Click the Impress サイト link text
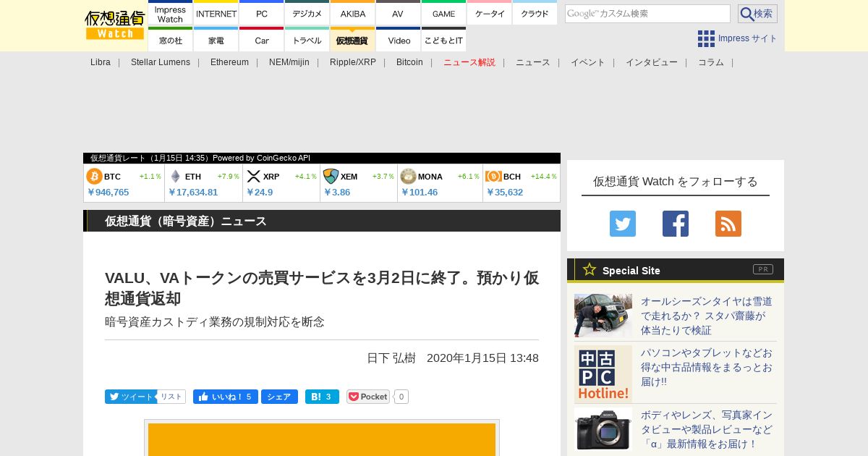Screen dimensions: 868x456 point(748,38)
